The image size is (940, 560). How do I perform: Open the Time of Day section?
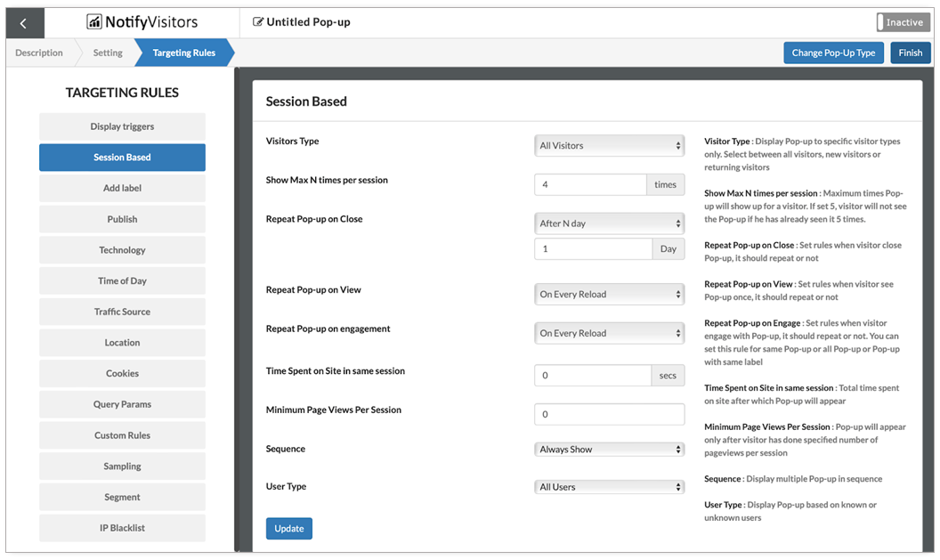tap(122, 280)
